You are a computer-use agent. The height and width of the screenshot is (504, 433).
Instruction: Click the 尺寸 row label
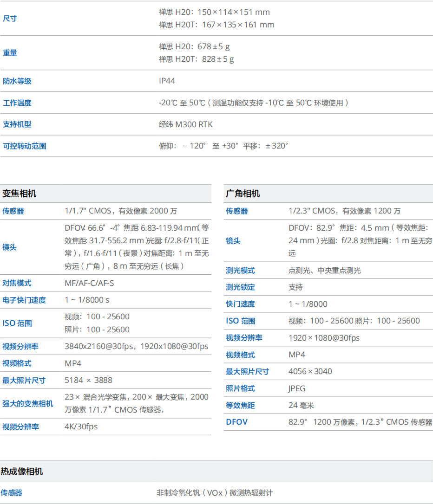[x=10, y=19]
